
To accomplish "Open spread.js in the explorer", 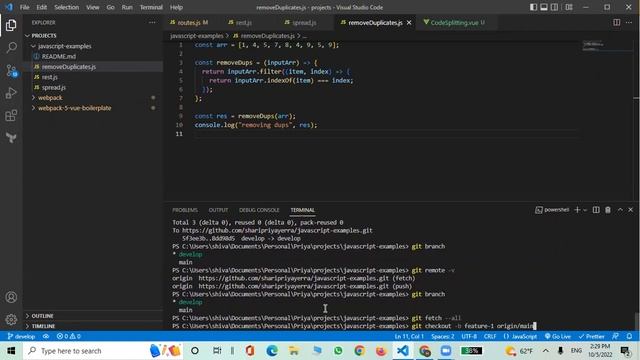I will pyautogui.click(x=93, y=87).
